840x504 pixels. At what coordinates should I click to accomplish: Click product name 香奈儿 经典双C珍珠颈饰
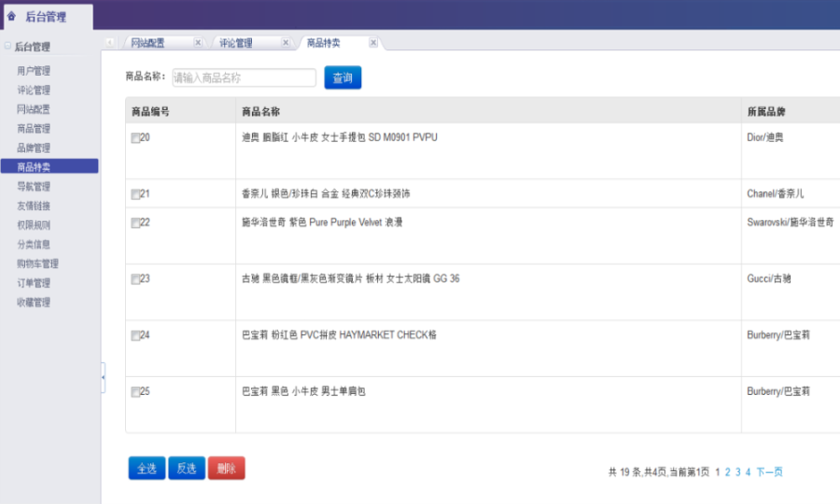click(x=326, y=193)
